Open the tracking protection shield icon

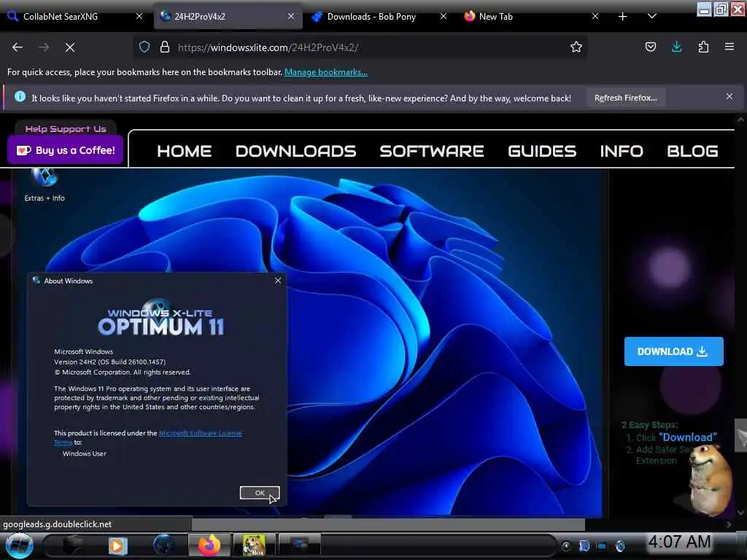point(144,47)
